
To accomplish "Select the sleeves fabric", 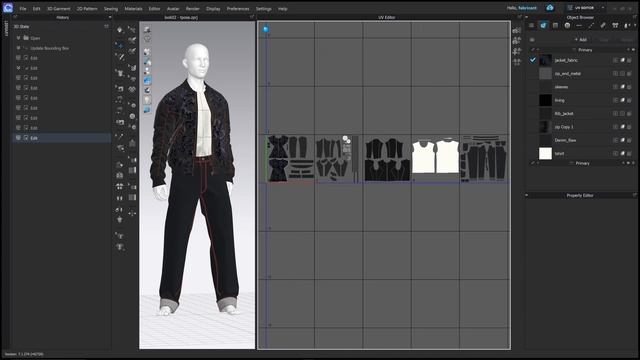I will [561, 87].
